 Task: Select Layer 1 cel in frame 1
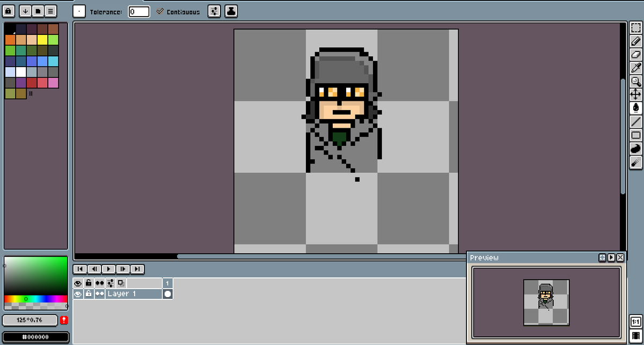pyautogui.click(x=167, y=294)
